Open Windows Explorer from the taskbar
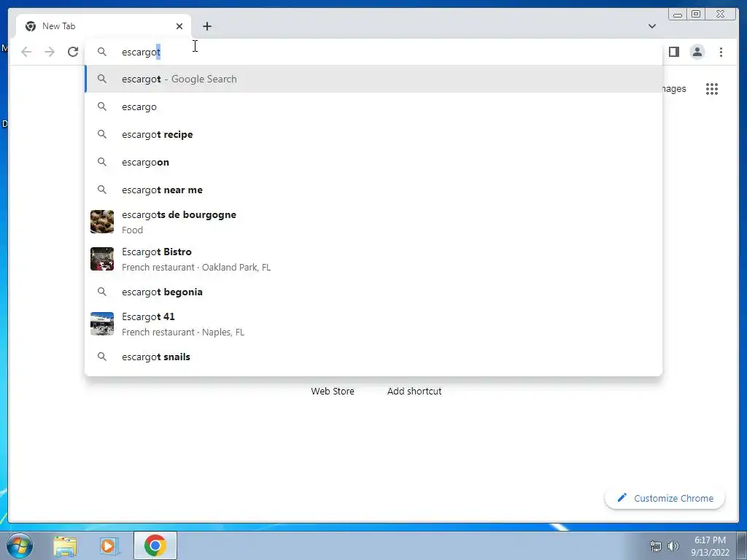The height and width of the screenshot is (560, 747). coord(65,545)
